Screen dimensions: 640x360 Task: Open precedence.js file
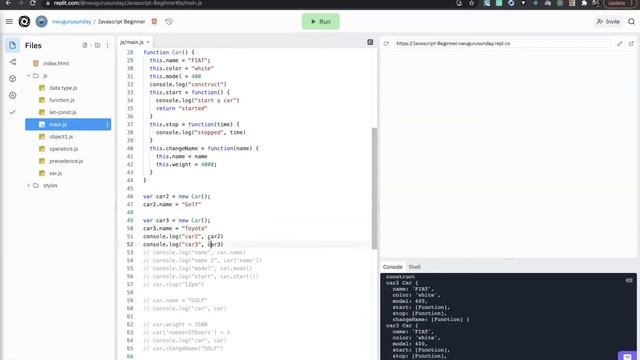66,161
